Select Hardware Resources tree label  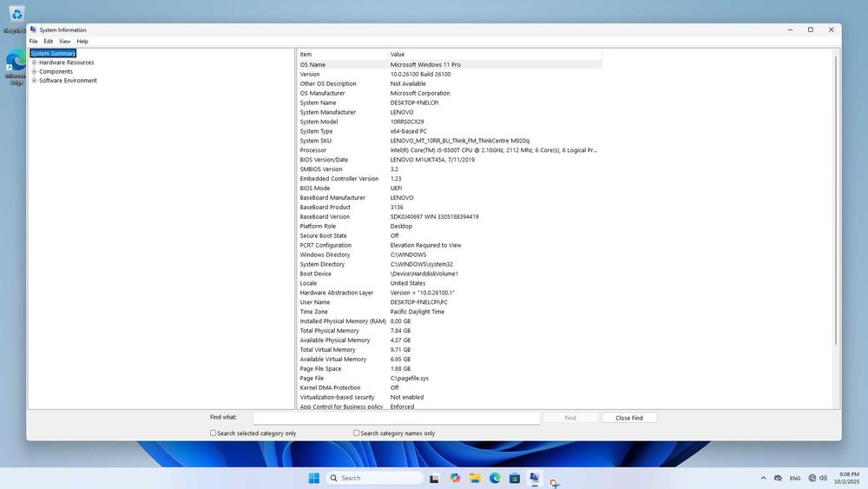[x=67, y=63]
